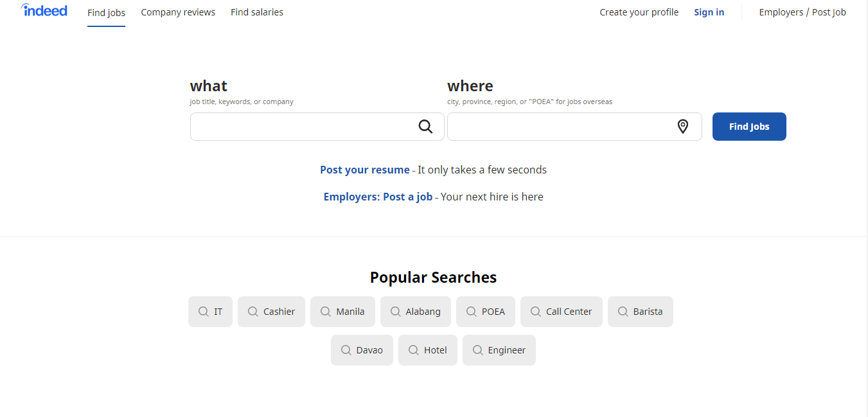Open the POEA popular search

486,312
